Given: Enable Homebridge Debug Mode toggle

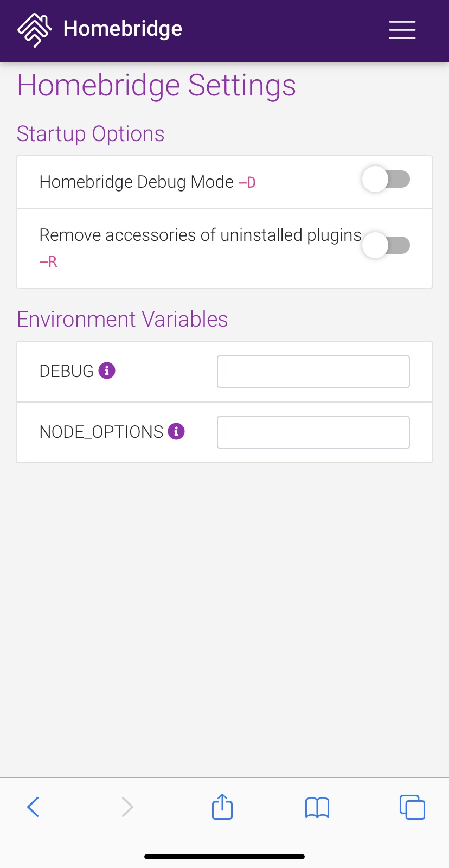Looking at the screenshot, I should 386,179.
